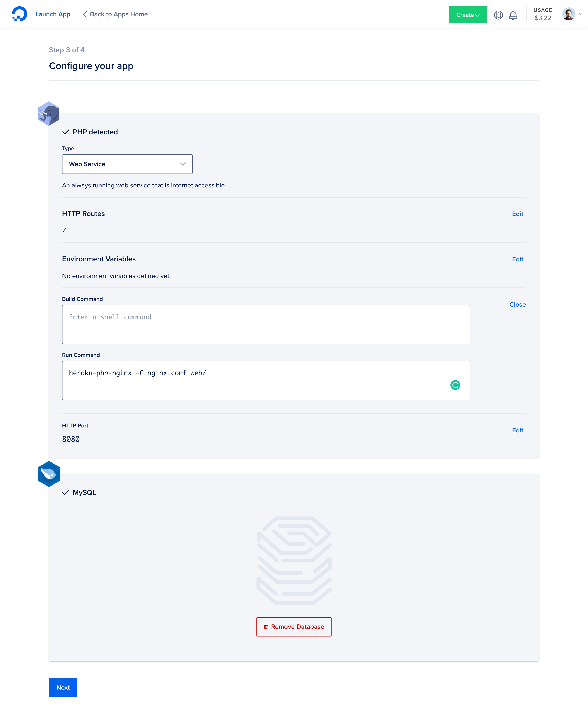Click the user avatar picture
588x711 pixels.
coord(568,14)
